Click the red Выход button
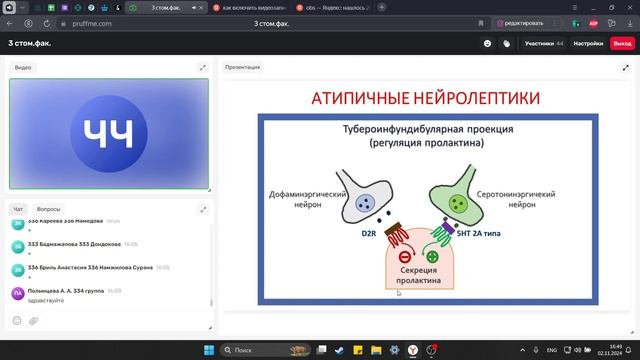 point(622,44)
